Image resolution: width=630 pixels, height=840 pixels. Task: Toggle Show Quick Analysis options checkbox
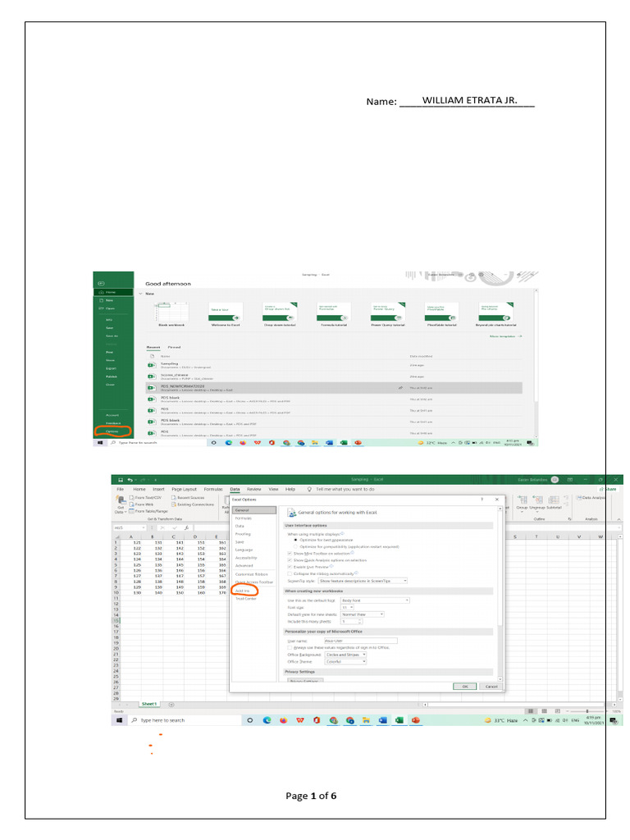coord(290,560)
